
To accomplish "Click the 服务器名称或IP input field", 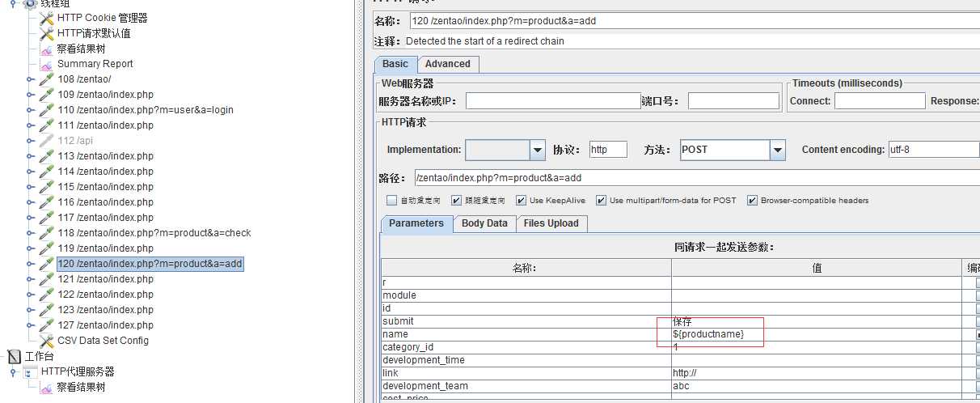I will [553, 101].
